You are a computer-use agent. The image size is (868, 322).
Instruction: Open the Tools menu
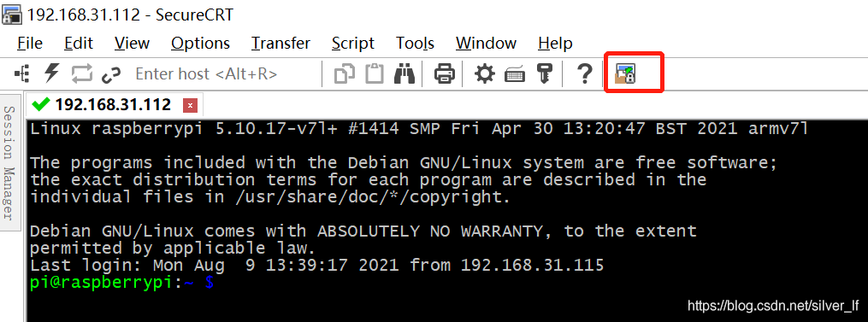tap(415, 44)
